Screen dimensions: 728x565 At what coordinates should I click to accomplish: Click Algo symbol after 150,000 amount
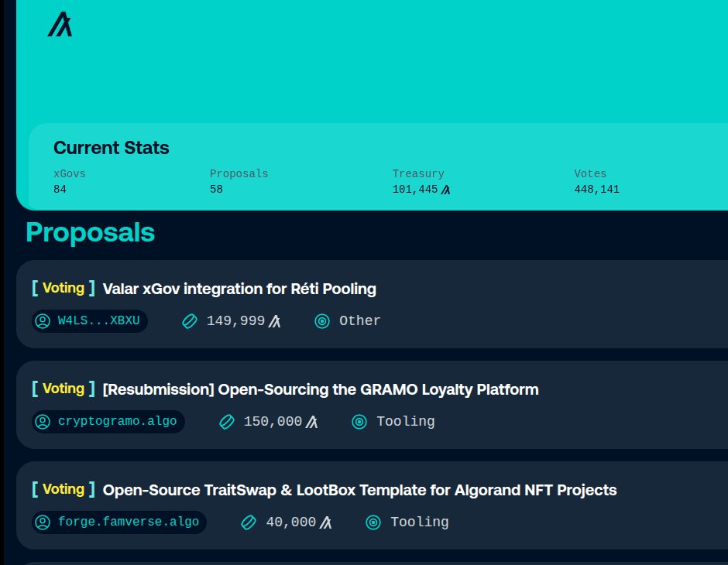pos(311,422)
